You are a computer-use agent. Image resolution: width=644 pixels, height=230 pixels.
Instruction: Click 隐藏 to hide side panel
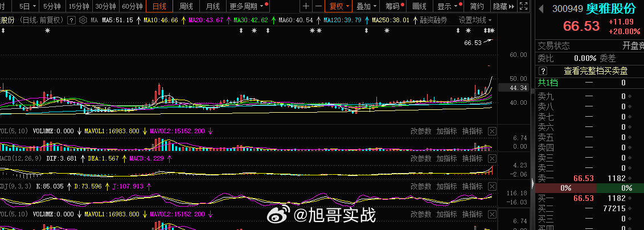[x=503, y=6]
